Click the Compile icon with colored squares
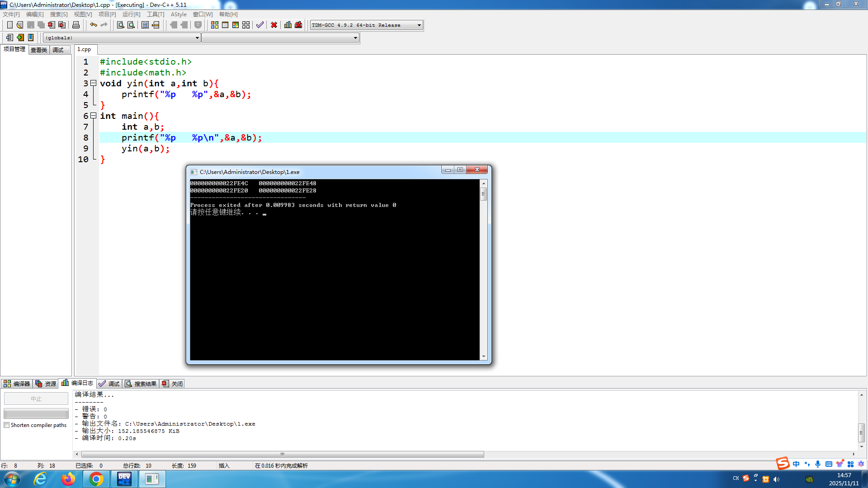This screenshot has height=488, width=868. click(x=215, y=25)
